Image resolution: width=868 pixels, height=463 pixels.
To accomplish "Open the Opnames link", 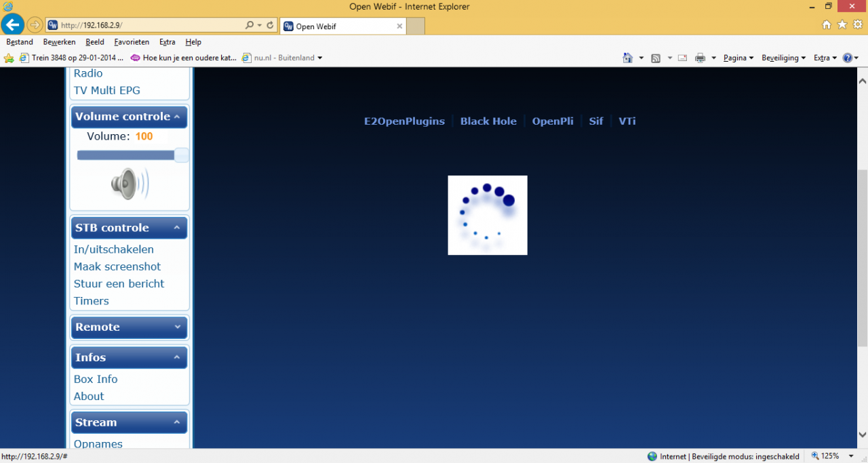I will click(x=98, y=444).
